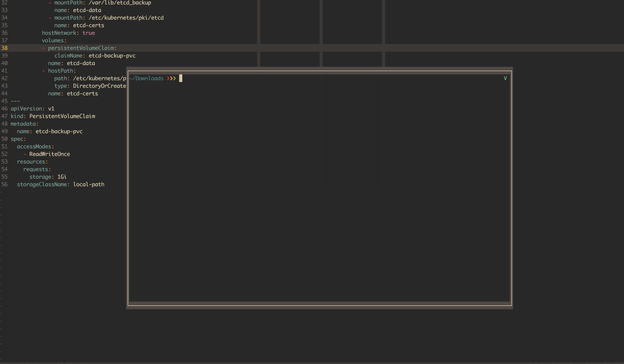This screenshot has width=624, height=364.
Task: Click the "hostNetwork: true" value to edit it
Action: click(x=89, y=33)
